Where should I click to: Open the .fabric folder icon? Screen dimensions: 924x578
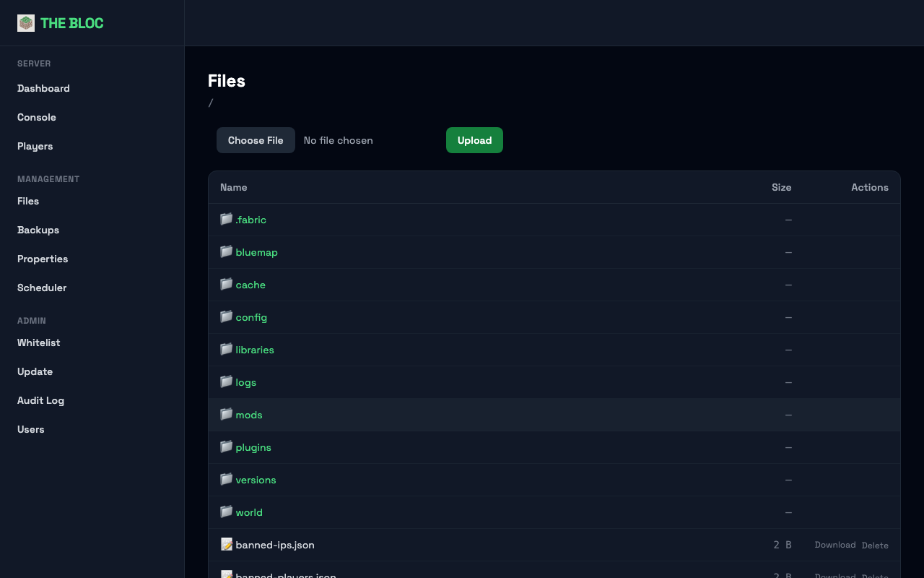tap(226, 219)
